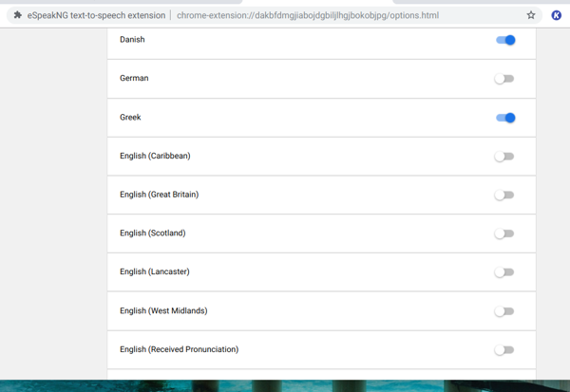This screenshot has width=570, height=392.
Task: Click the English (Scotland) label
Action: click(153, 233)
